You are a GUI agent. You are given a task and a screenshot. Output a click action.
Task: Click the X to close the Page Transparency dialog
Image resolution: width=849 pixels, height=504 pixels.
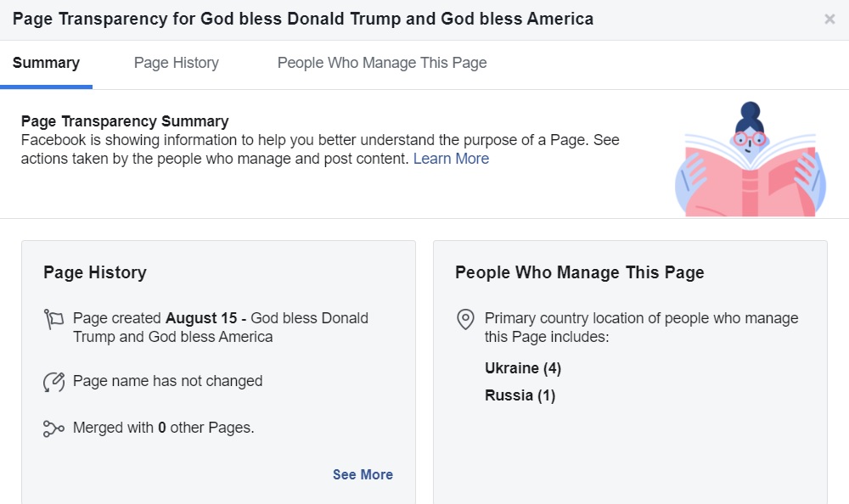[829, 19]
